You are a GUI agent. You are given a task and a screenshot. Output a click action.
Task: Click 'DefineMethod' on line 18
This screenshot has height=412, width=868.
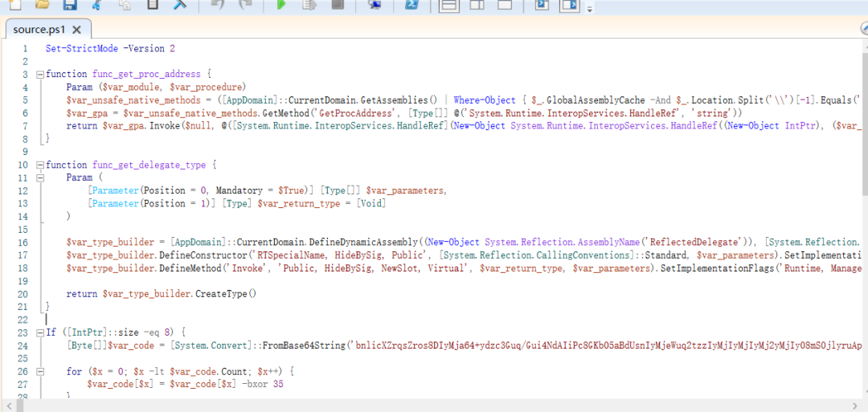pos(191,268)
